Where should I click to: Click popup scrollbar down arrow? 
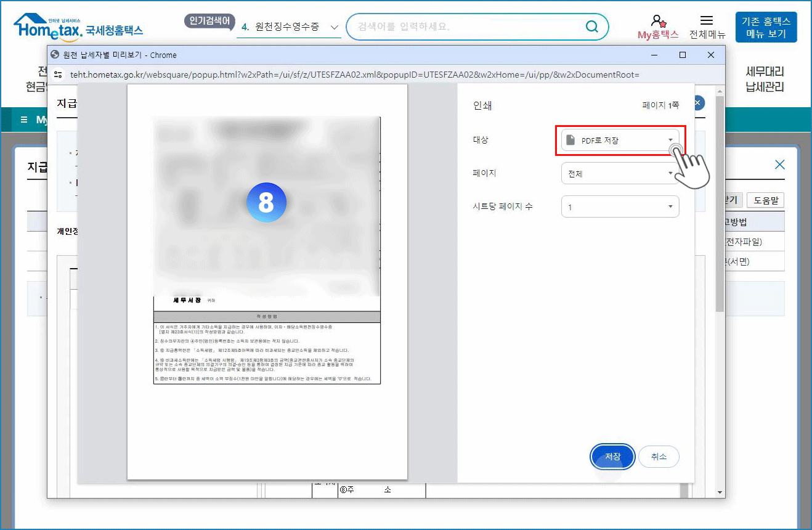(720, 492)
